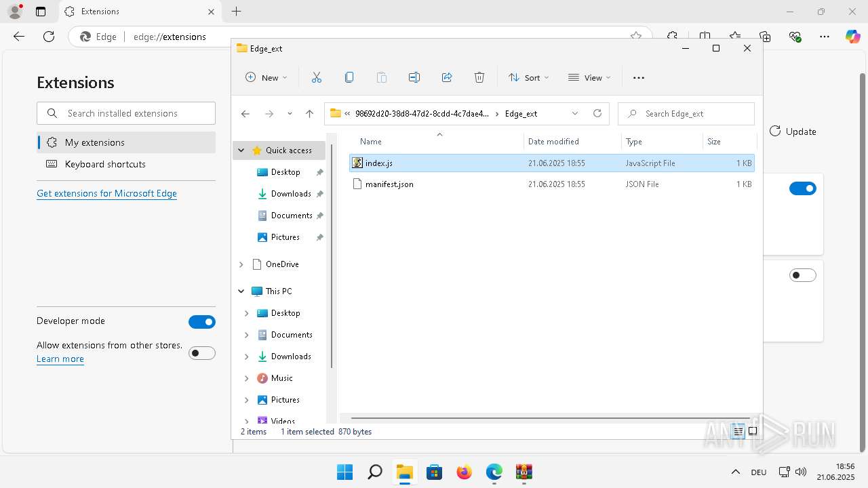Viewport: 868px width, 488px height.
Task: Select the Extensions browser tab
Action: coord(140,12)
